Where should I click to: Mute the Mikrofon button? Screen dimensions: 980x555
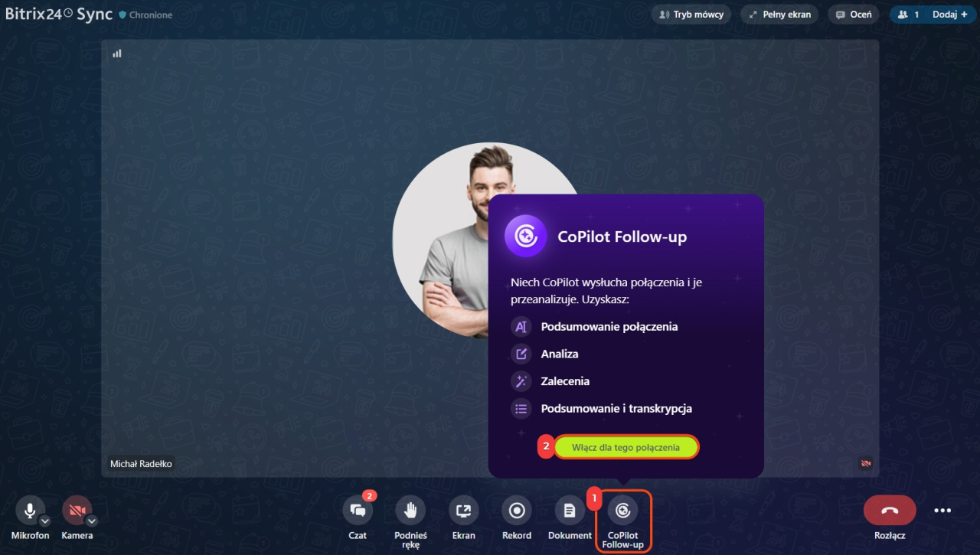(x=28, y=511)
